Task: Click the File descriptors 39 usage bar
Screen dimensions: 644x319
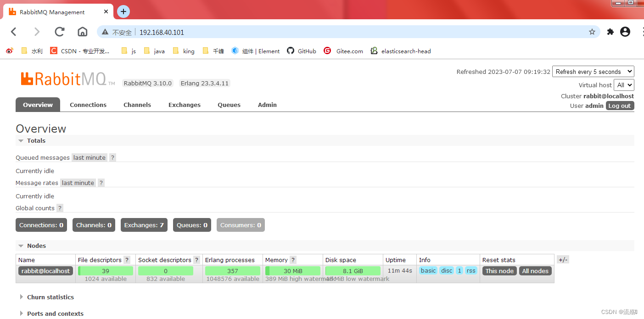Action: tap(106, 271)
